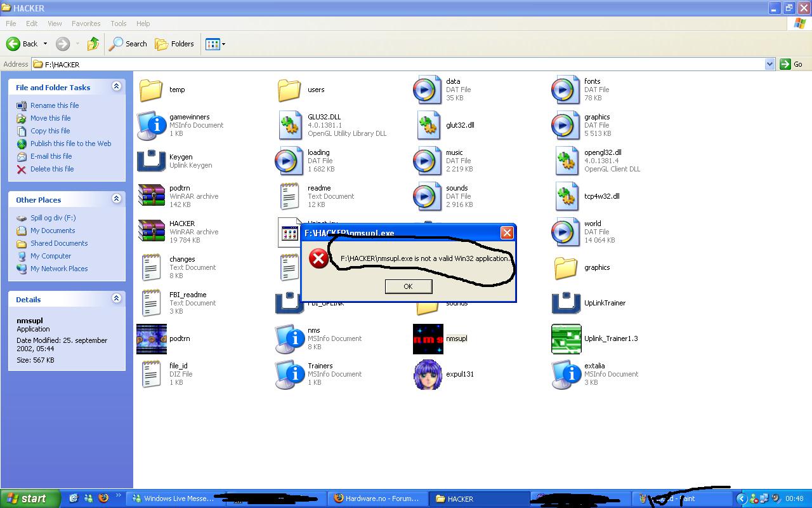Open My Computer from Other Places
Screen dimensions: 812x508
point(51,256)
